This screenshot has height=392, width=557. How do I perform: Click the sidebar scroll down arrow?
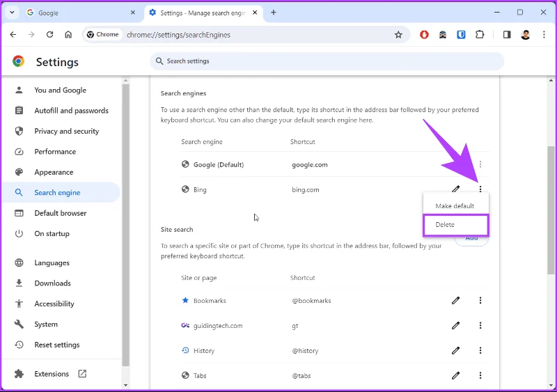coord(125,385)
